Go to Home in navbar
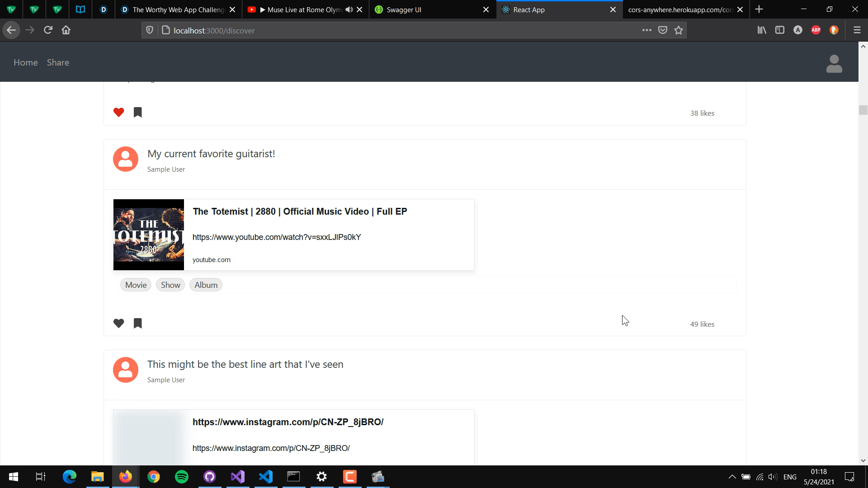The width and height of the screenshot is (868, 488). point(26,62)
